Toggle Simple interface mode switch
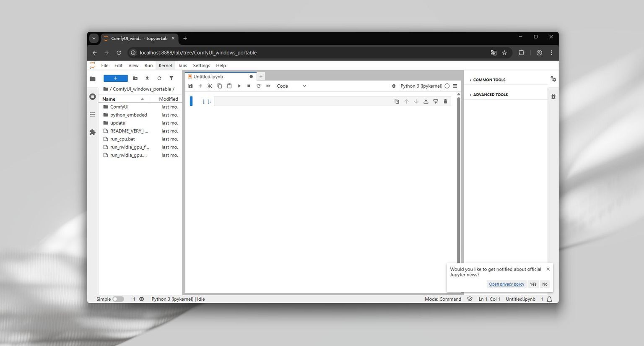 tap(118, 299)
